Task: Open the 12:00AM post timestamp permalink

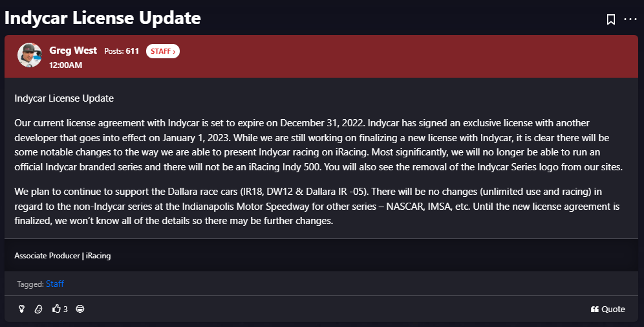Action: click(x=66, y=65)
